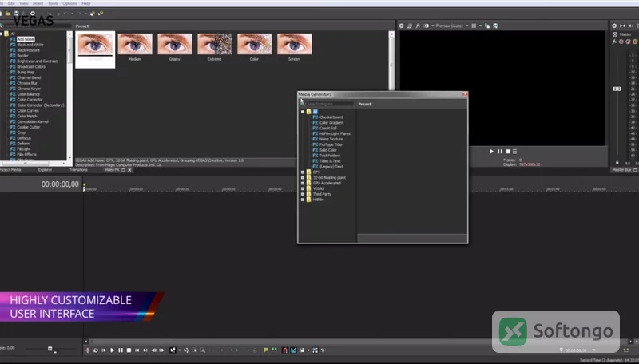Screen dimensions: 639x364
Task: Insert marker icon in timeline toolbar
Action: pyautogui.click(x=266, y=350)
